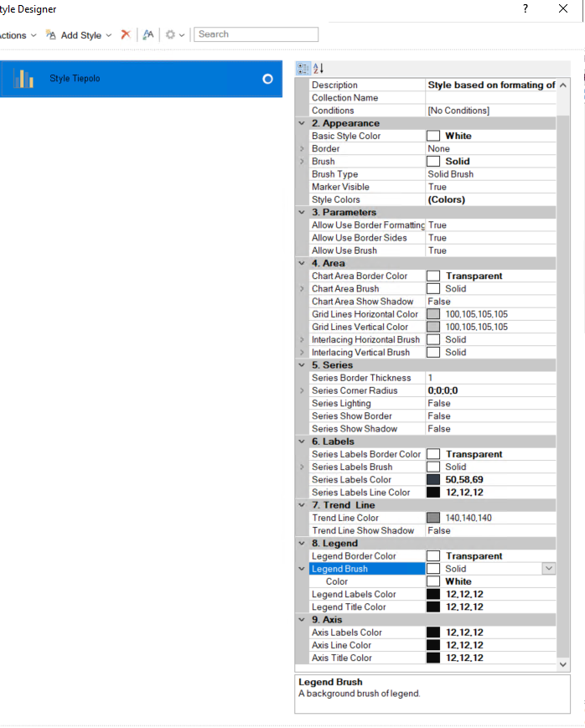Screen dimensions: 585x728
Task: Select the Style Tiepolo radio circle
Action: click(267, 80)
